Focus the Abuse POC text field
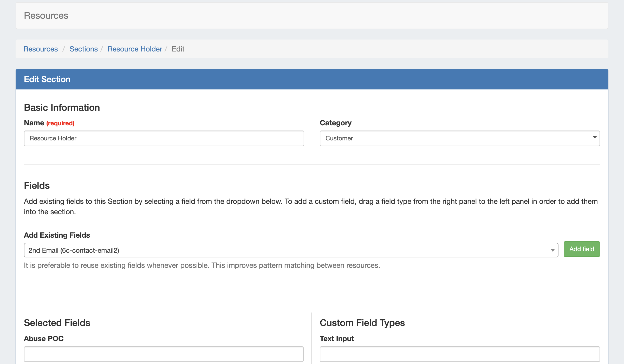624x364 pixels. pyautogui.click(x=164, y=354)
